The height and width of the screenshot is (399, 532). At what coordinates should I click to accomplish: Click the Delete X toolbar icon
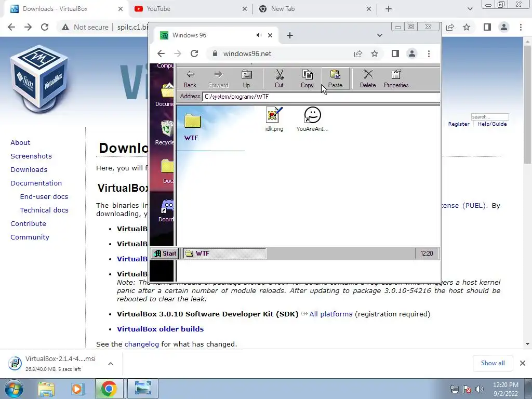point(368,79)
